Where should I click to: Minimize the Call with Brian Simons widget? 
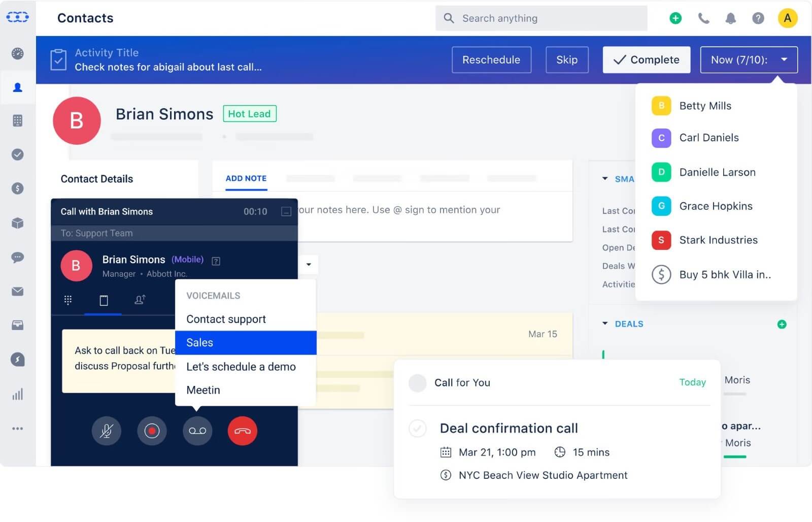pos(286,211)
